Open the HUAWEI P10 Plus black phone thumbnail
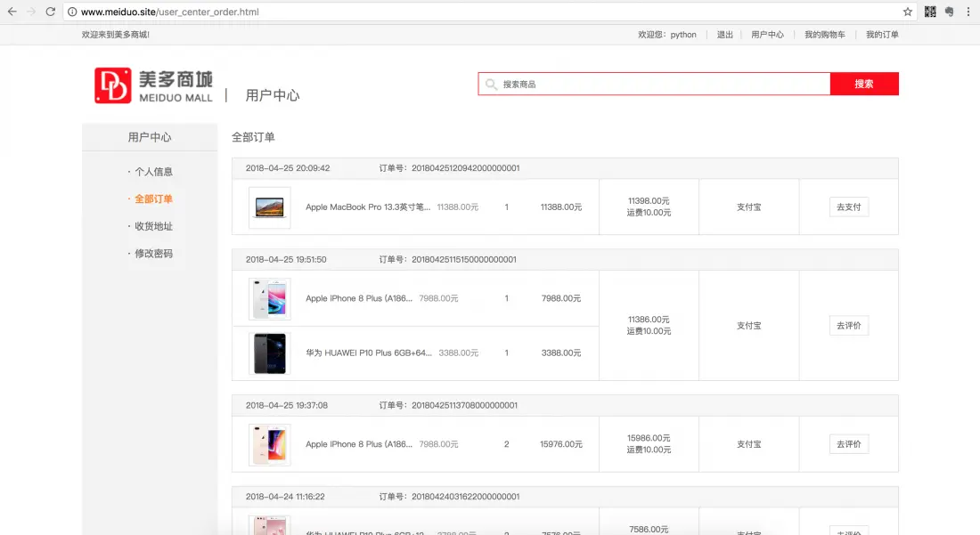980x535 pixels. 269,353
